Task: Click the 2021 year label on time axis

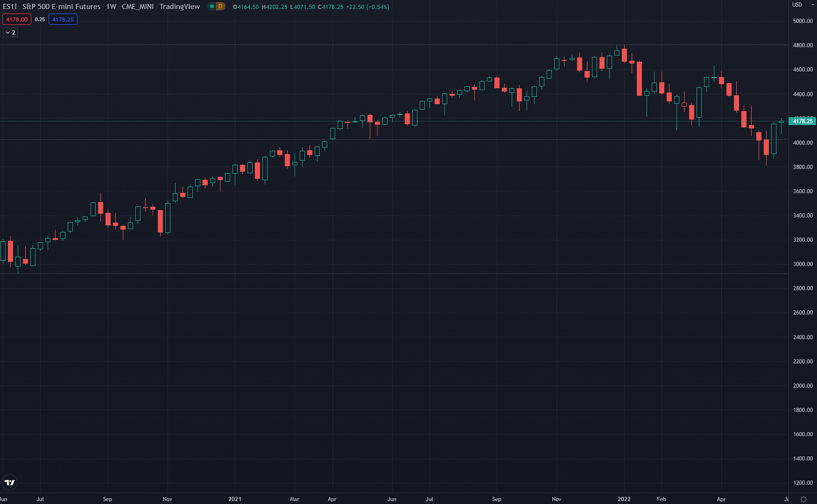Action: [x=235, y=499]
